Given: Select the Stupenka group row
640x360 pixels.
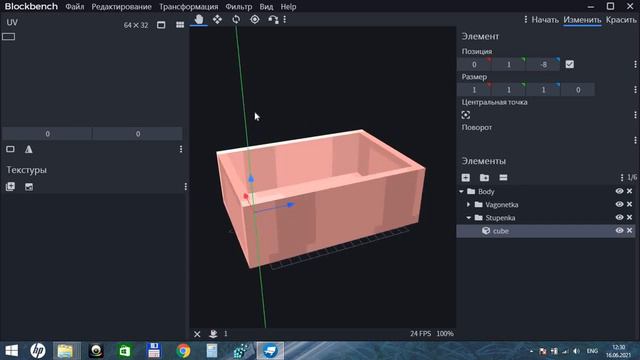Looking at the screenshot, I should [546, 218].
